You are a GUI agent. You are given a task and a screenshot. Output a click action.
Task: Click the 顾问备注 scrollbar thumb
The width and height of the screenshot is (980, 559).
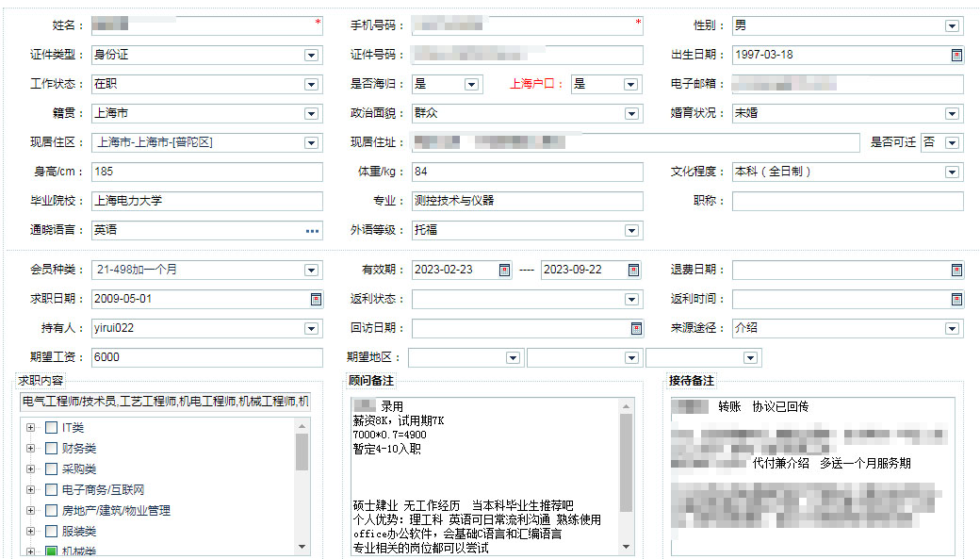(x=627, y=463)
